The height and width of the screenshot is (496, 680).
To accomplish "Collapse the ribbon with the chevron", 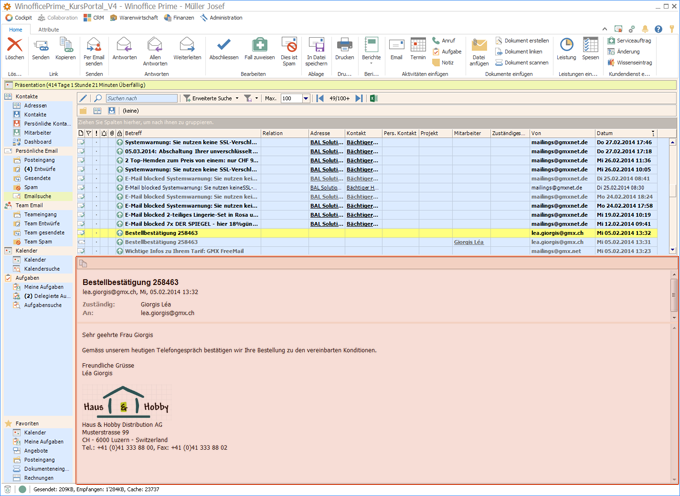I will click(605, 29).
